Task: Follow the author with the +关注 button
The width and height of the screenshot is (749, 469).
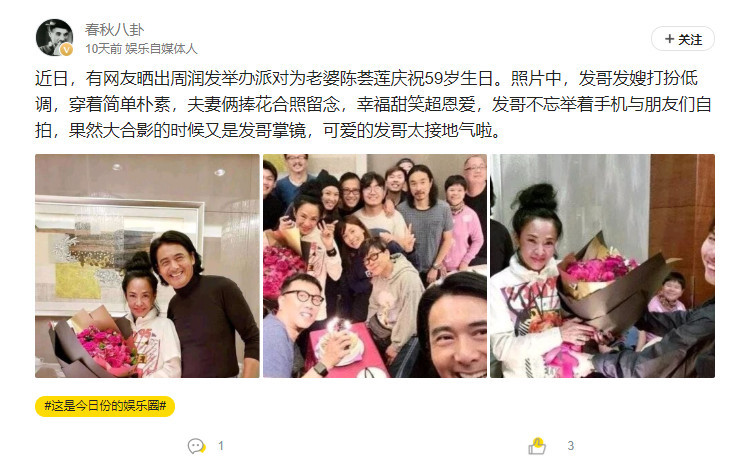Action: click(x=683, y=39)
